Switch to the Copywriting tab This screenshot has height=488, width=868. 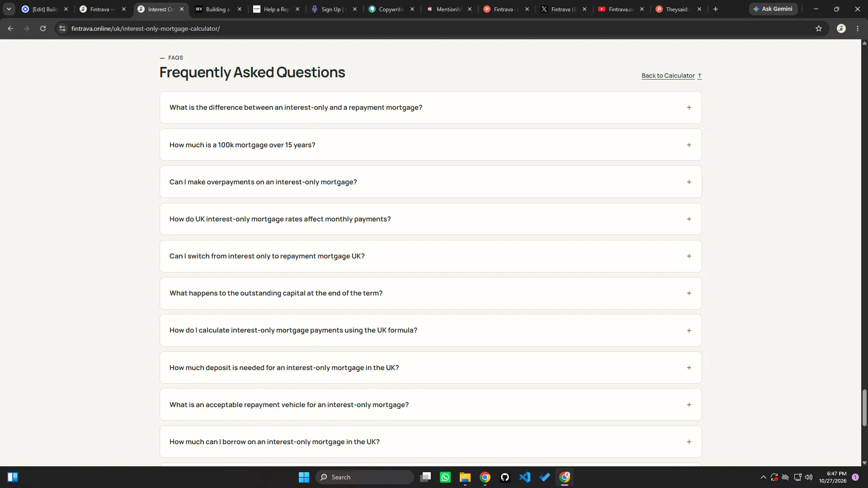coord(392,9)
